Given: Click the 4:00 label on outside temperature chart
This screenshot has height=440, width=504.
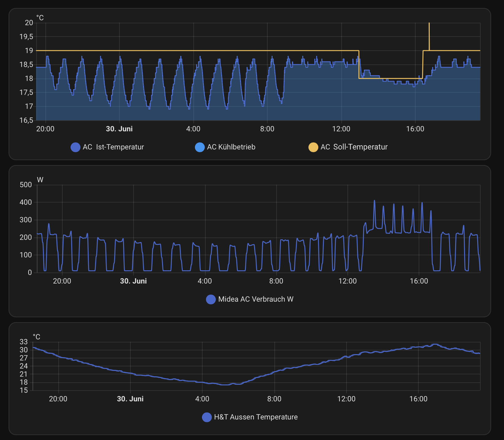Looking at the screenshot, I should 202,399.
